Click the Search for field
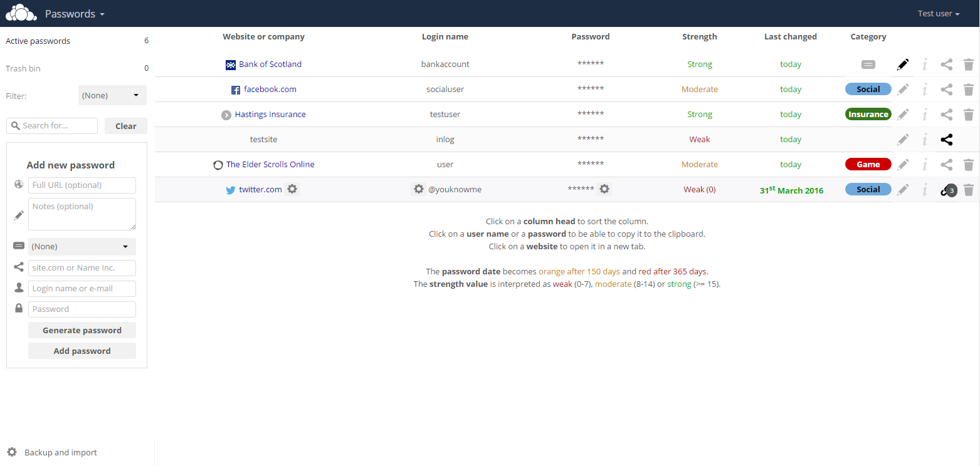Image resolution: width=980 pixels, height=466 pixels. click(x=52, y=126)
